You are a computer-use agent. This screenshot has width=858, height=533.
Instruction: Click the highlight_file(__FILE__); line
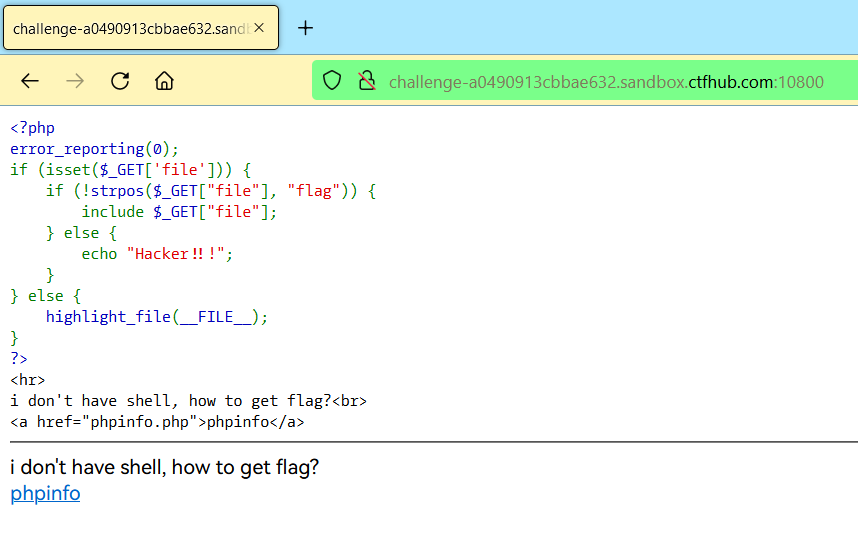tap(156, 317)
